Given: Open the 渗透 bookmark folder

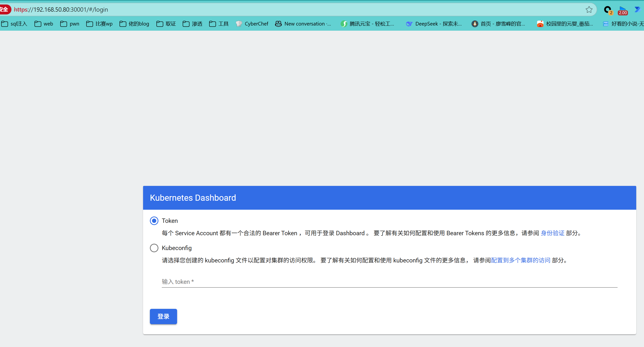Looking at the screenshot, I should [192, 24].
